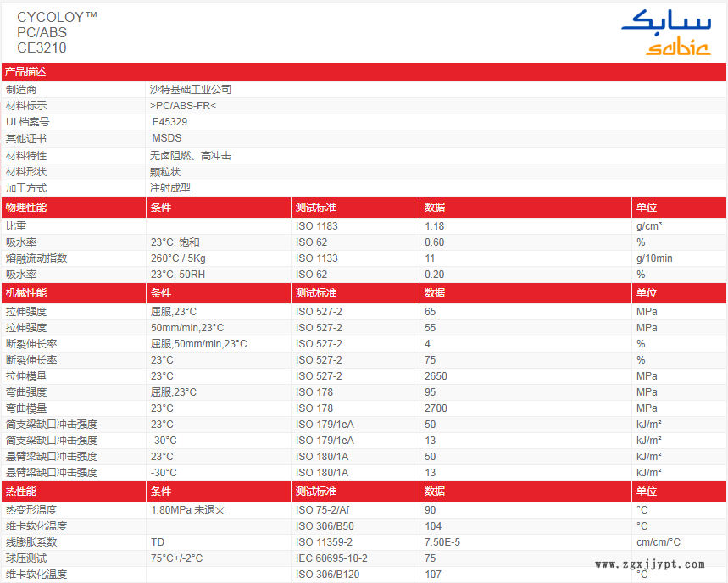Image resolution: width=728 pixels, height=583 pixels.
Task: Click the 单位 header in 热性能 section
Action: [647, 491]
